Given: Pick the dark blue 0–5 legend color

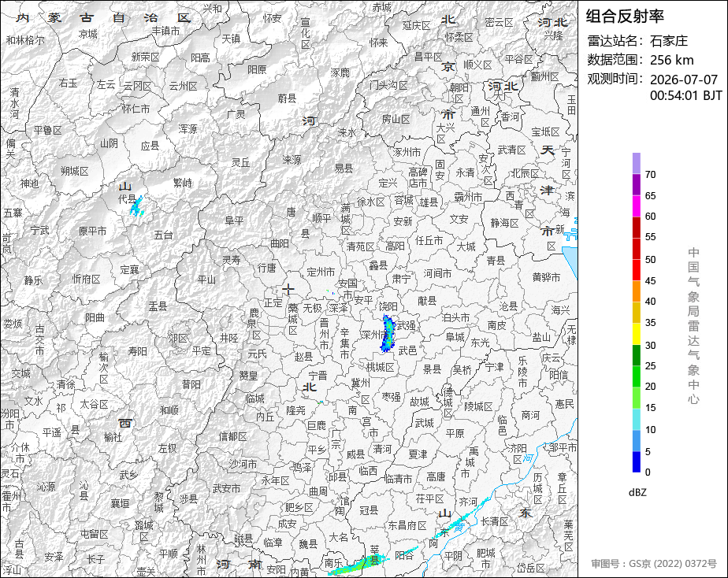Looking at the screenshot, I should pos(636,461).
